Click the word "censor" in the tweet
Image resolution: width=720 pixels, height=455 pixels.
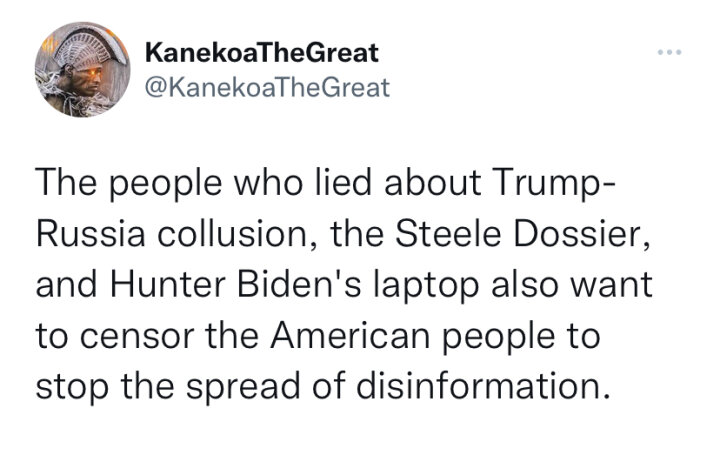pyautogui.click(x=137, y=336)
